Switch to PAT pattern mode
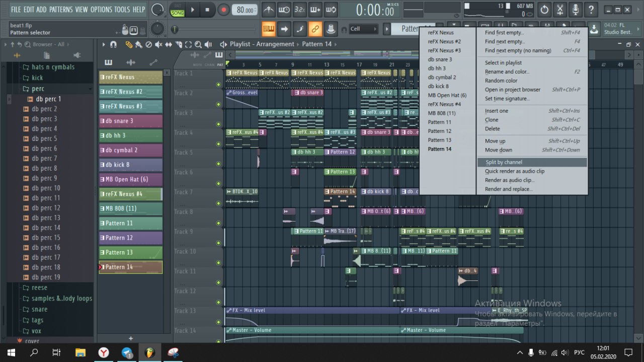This screenshot has width=644, height=362. click(178, 5)
